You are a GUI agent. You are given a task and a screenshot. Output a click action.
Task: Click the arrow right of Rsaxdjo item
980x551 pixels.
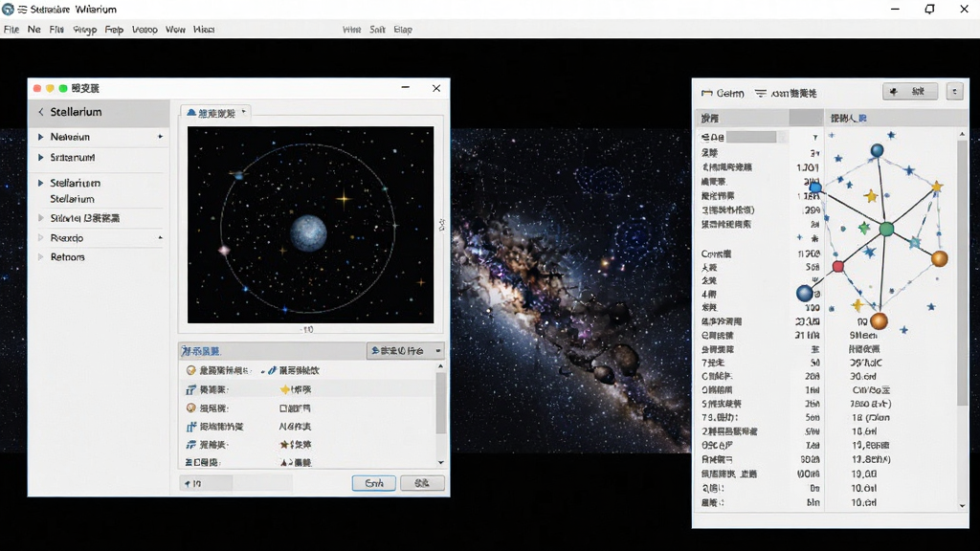[161, 238]
